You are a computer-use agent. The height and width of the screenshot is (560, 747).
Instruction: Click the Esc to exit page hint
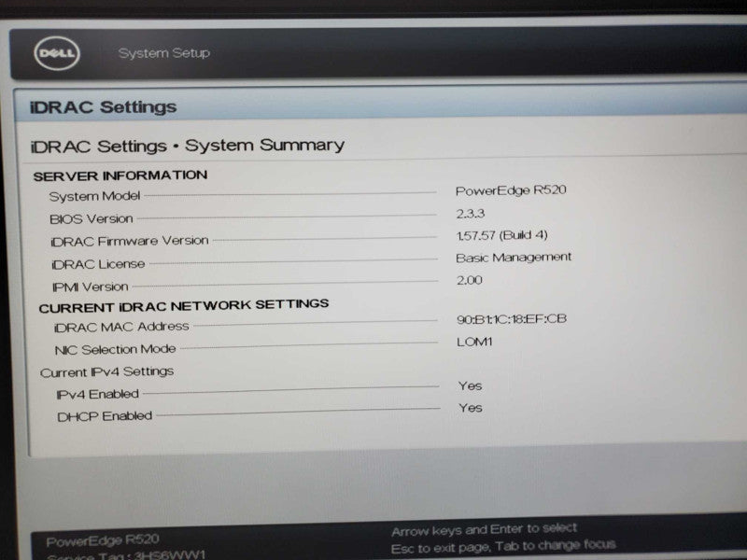(503, 546)
